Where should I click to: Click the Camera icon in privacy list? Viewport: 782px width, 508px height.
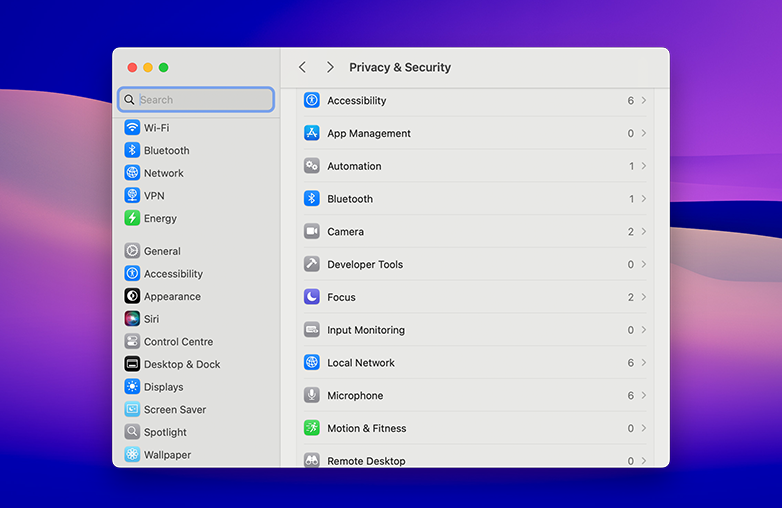(x=312, y=231)
